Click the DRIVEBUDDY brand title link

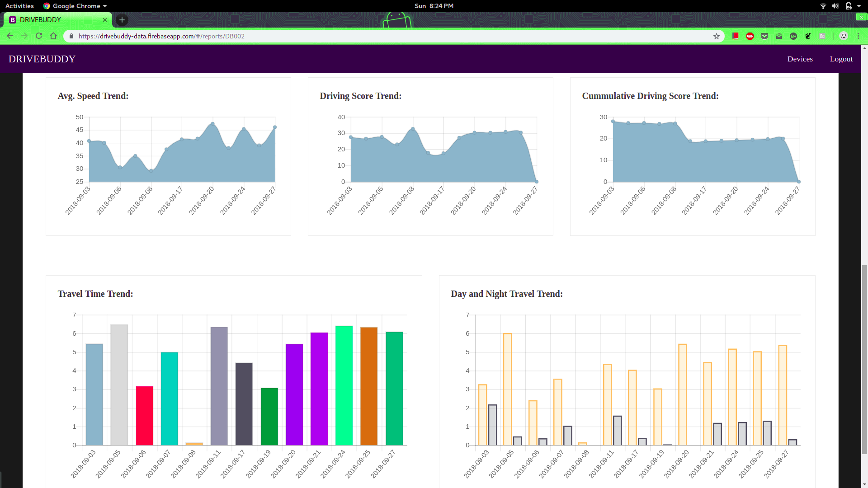click(42, 59)
